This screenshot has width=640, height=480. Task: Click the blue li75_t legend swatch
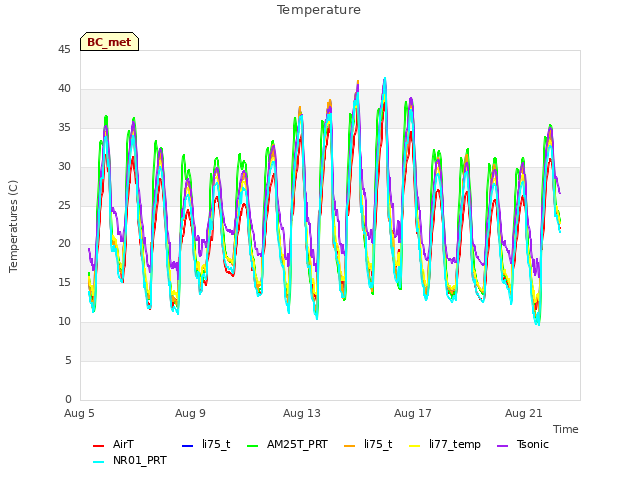(187, 446)
